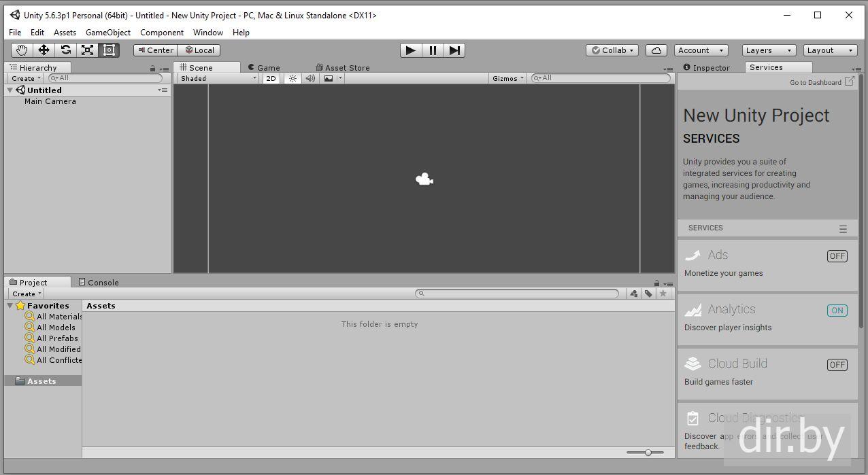Open the scene effects dropdown arrow
The width and height of the screenshot is (868, 475).
[340, 78]
